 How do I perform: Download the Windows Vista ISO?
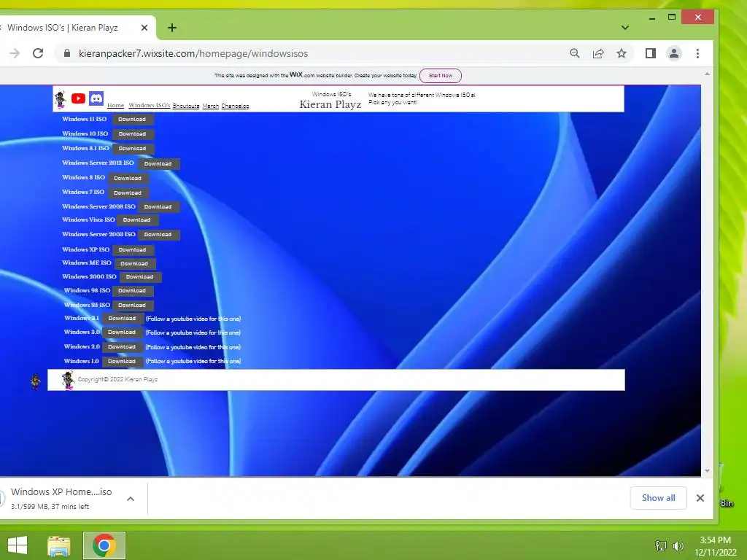tap(137, 220)
